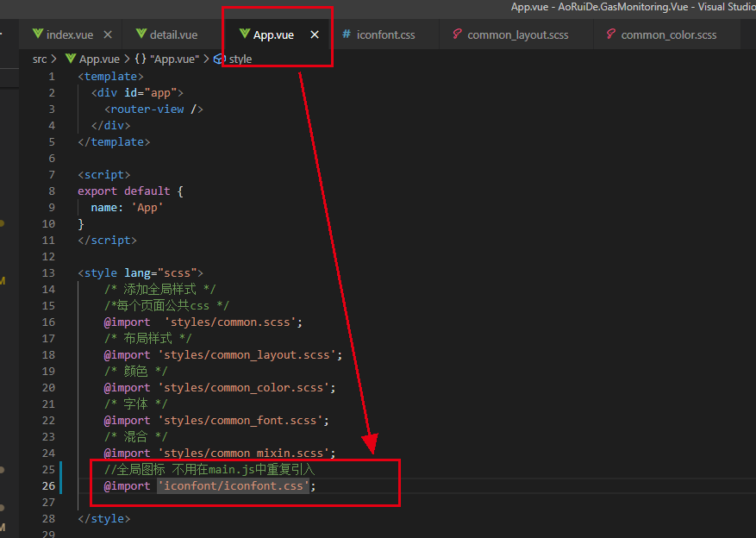
Task: Close the App.vue tab
Action: (315, 34)
